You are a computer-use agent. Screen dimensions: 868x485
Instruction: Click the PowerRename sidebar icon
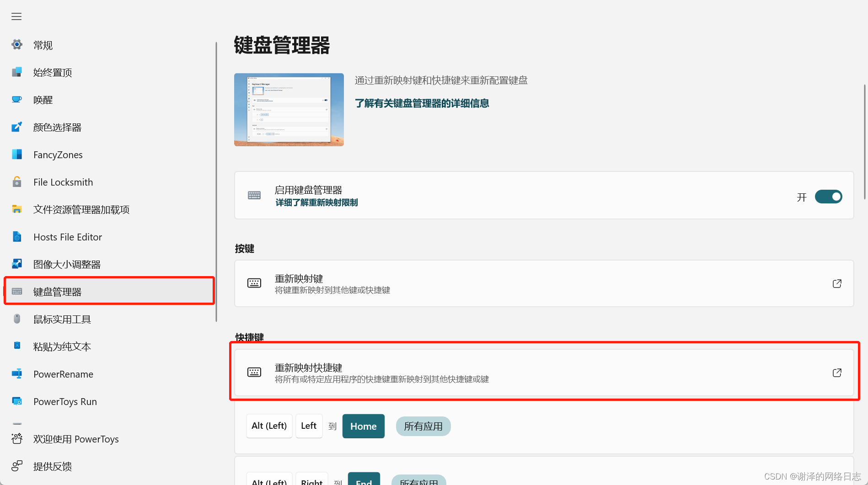tap(16, 374)
